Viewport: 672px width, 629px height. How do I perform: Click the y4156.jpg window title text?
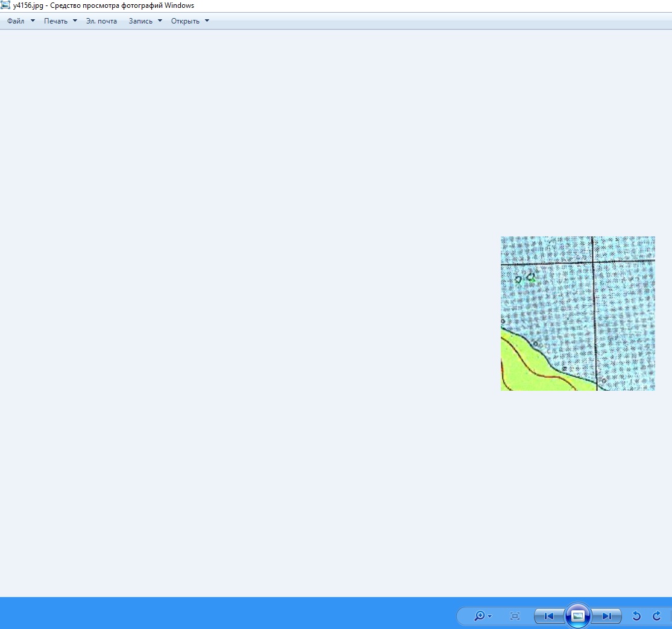tap(104, 5)
